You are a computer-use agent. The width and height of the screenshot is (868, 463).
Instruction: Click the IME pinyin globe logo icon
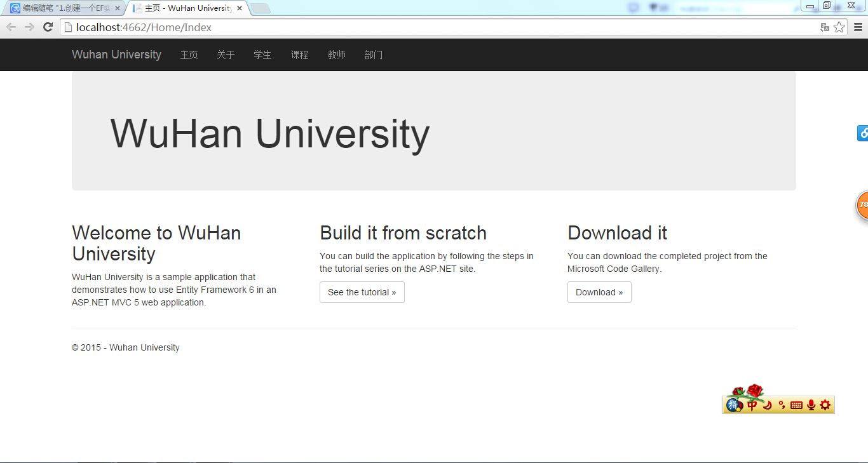[735, 405]
